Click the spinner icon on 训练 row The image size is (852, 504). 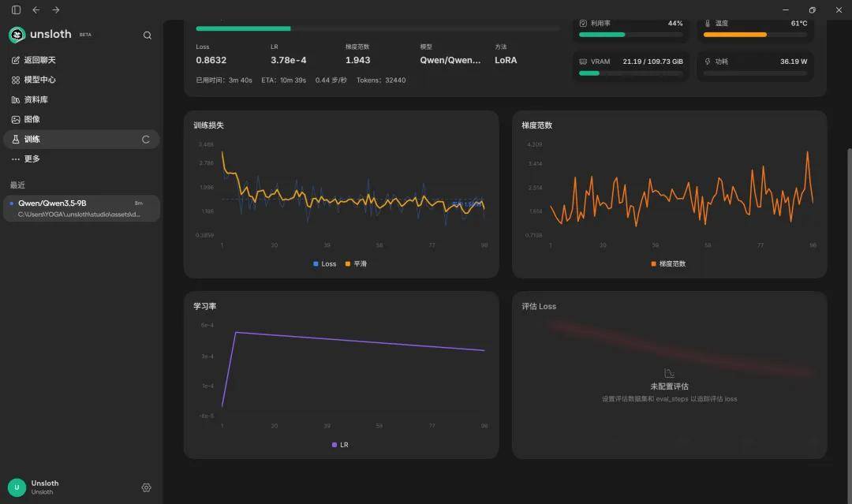(x=146, y=140)
